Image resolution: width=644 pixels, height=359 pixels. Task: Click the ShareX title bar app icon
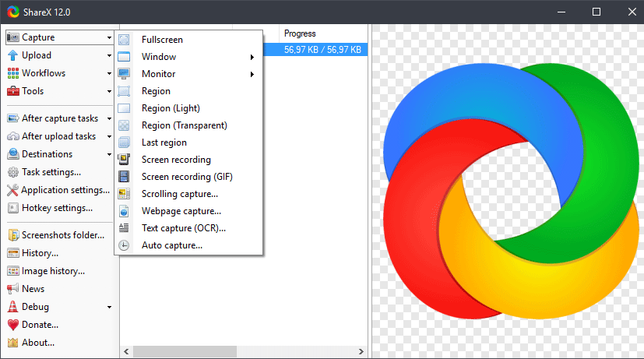(13, 12)
